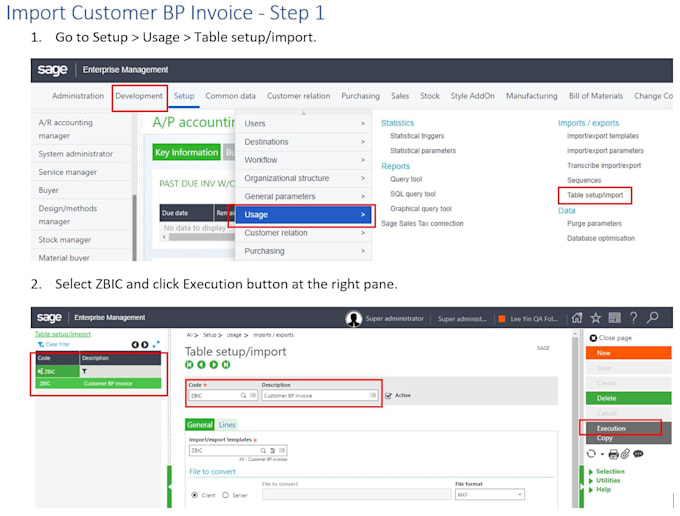Open the Administration menu

click(x=78, y=96)
